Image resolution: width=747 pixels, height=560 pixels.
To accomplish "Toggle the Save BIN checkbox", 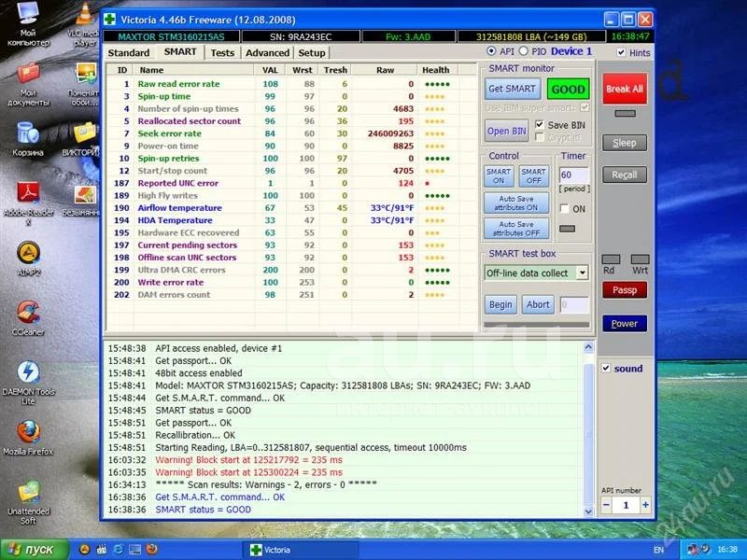I will (x=540, y=125).
